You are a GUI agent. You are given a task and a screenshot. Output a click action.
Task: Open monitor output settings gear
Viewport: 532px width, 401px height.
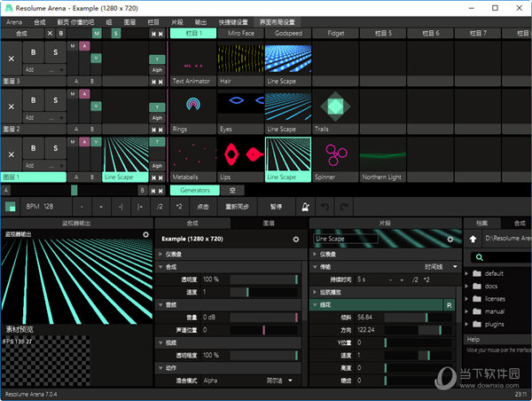click(x=145, y=235)
